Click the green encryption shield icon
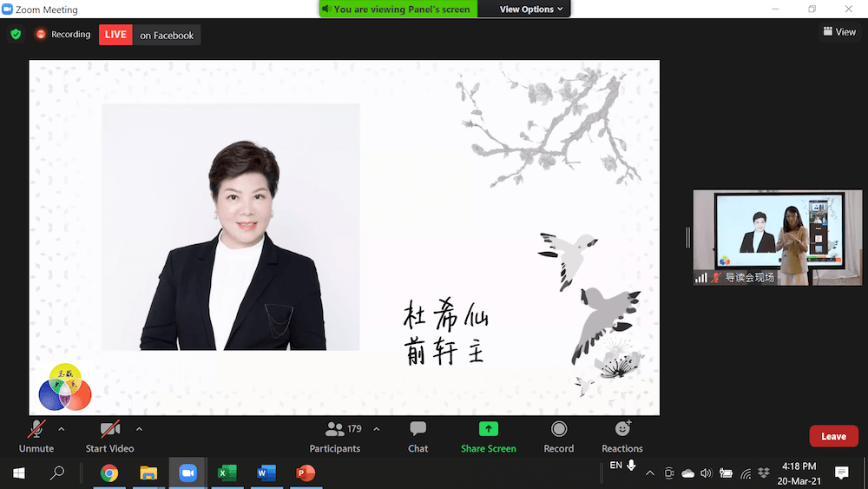The image size is (868, 489). click(x=16, y=35)
